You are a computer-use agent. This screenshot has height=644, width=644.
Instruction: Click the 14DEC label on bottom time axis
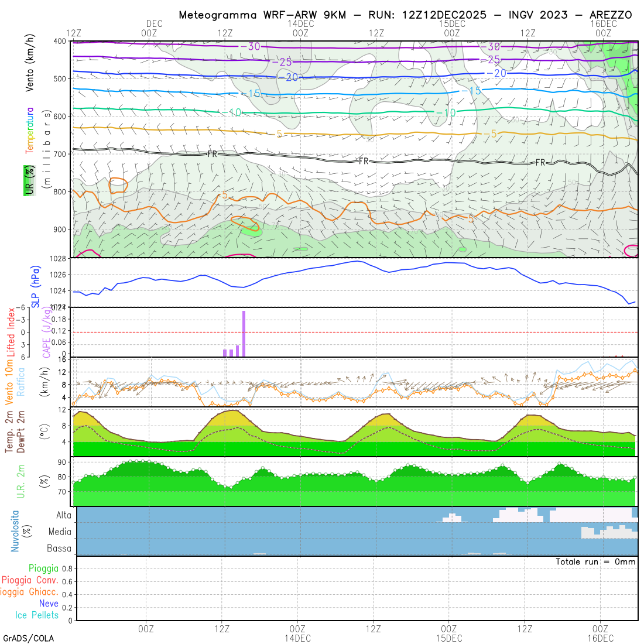click(x=297, y=638)
